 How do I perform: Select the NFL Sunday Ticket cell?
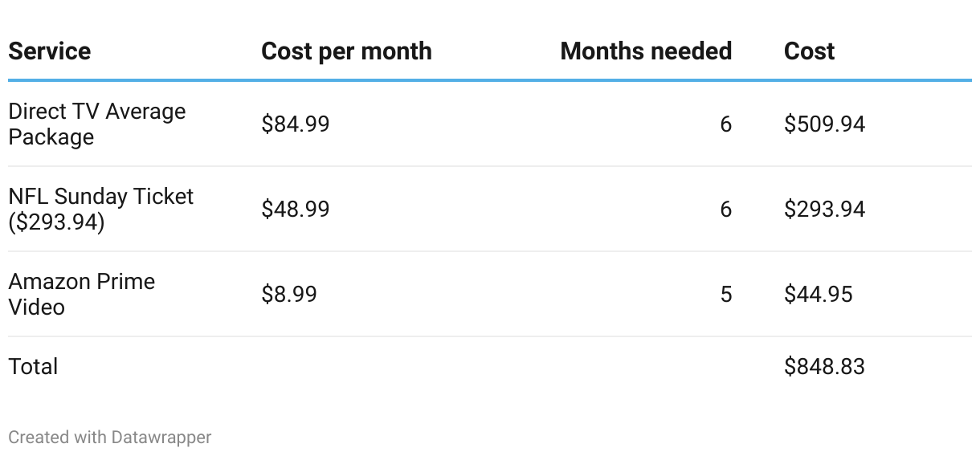pos(100,209)
